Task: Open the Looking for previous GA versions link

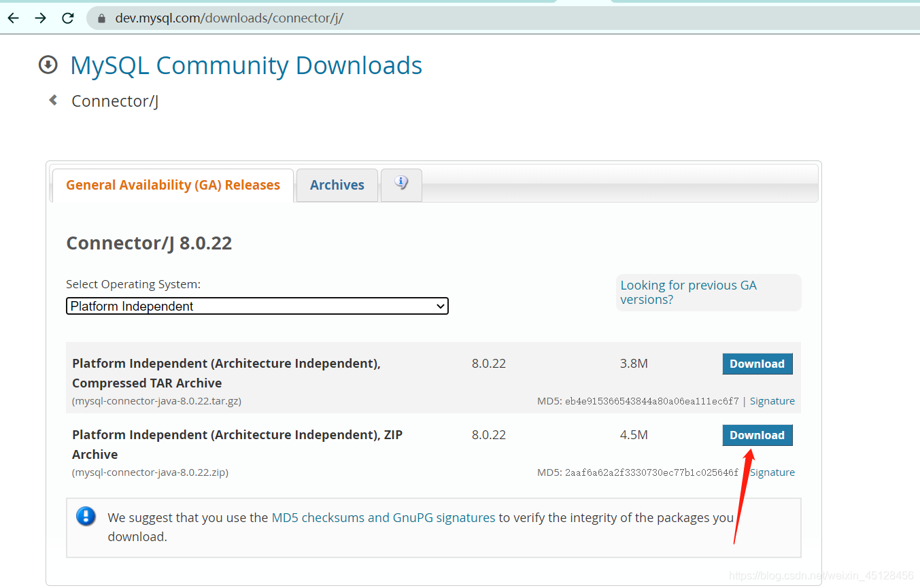Action: tap(688, 292)
